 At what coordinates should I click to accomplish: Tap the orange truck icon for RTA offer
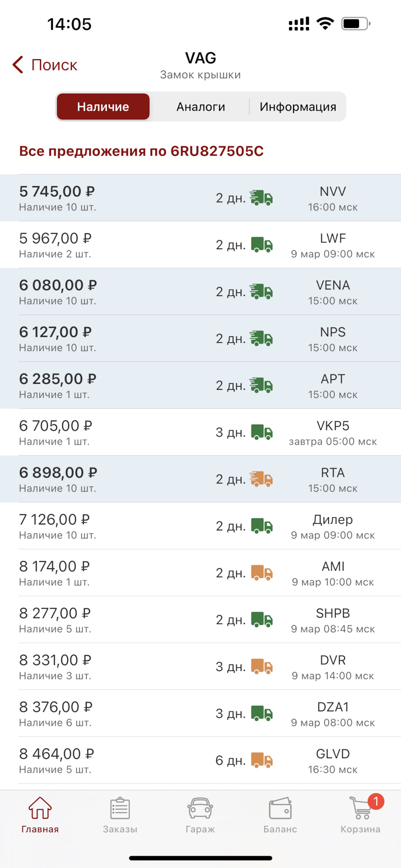261,479
